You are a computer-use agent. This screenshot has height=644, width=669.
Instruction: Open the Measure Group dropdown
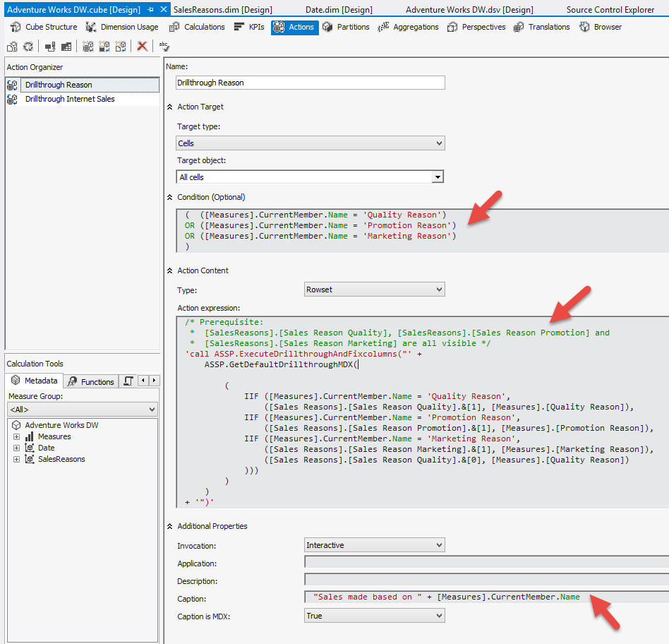pos(83,409)
